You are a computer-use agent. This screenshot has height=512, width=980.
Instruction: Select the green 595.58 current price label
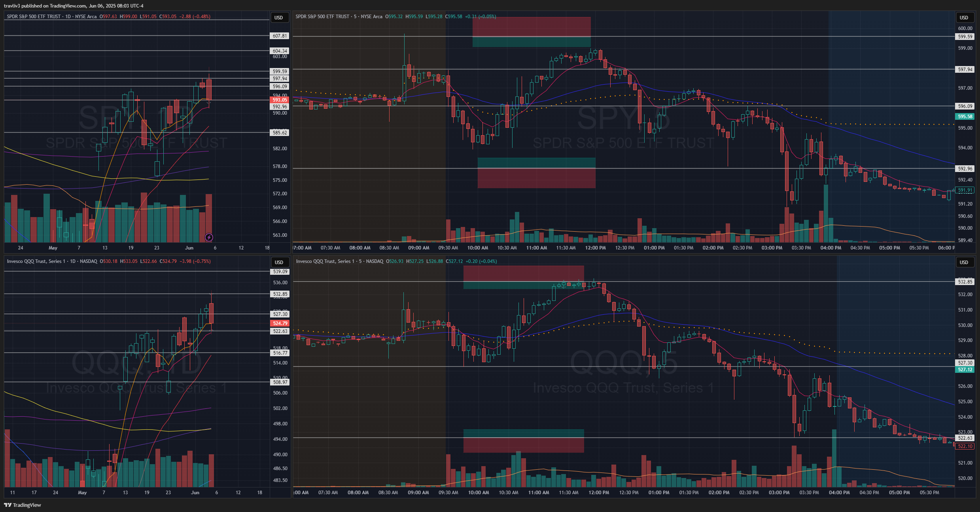pos(965,117)
